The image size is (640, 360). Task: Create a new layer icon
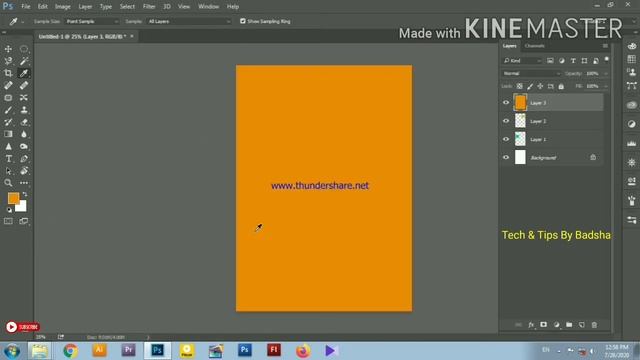click(x=582, y=325)
